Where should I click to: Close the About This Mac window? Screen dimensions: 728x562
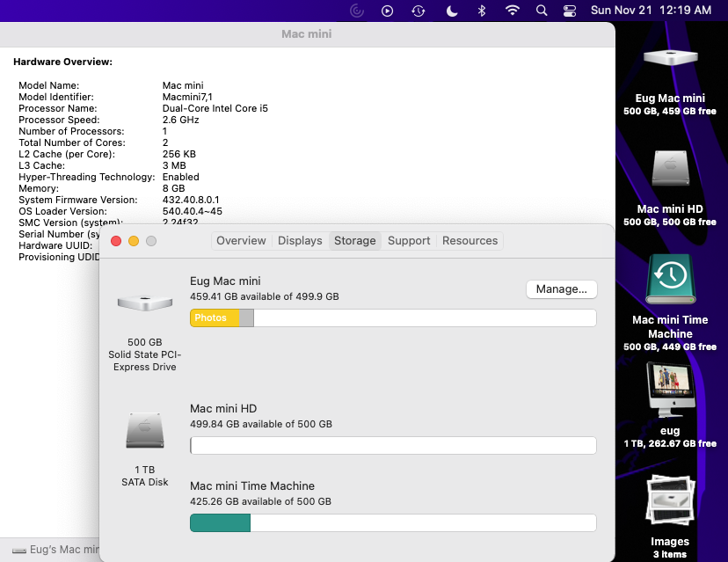coord(116,241)
